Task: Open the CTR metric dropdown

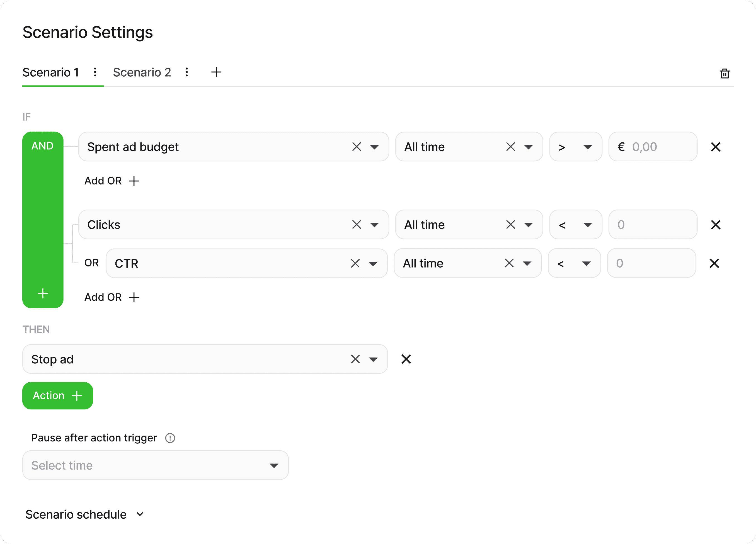Action: tap(373, 264)
